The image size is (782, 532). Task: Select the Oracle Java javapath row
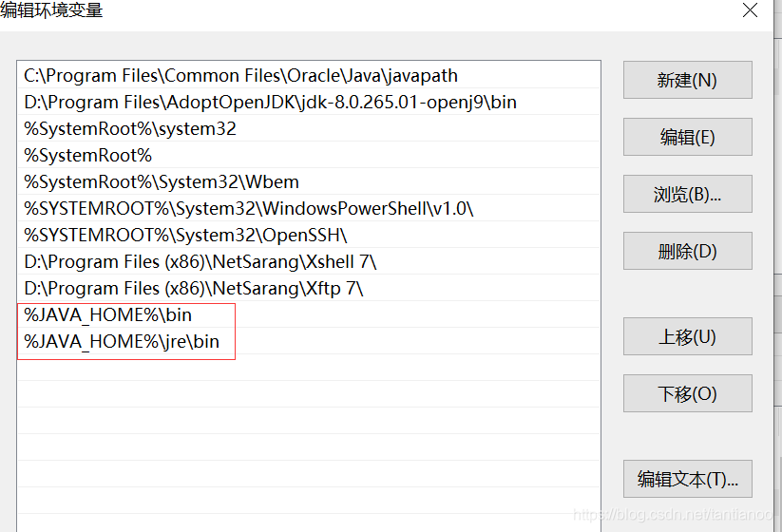point(309,75)
